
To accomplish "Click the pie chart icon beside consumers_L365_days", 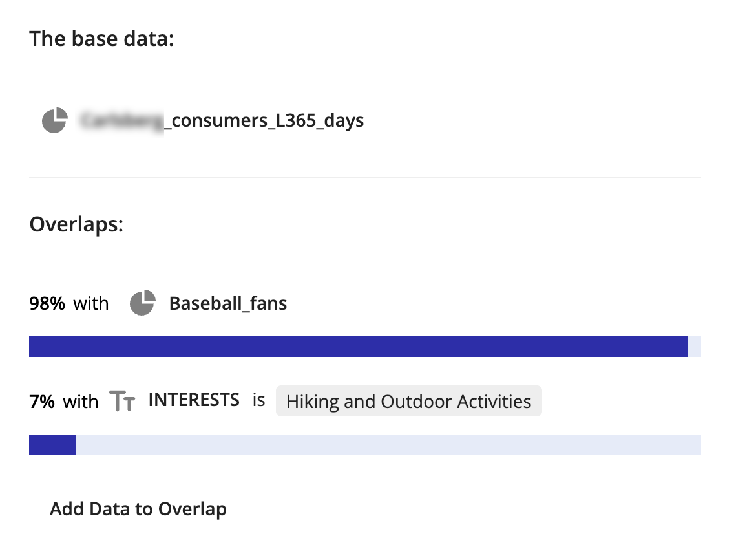I will tap(54, 120).
